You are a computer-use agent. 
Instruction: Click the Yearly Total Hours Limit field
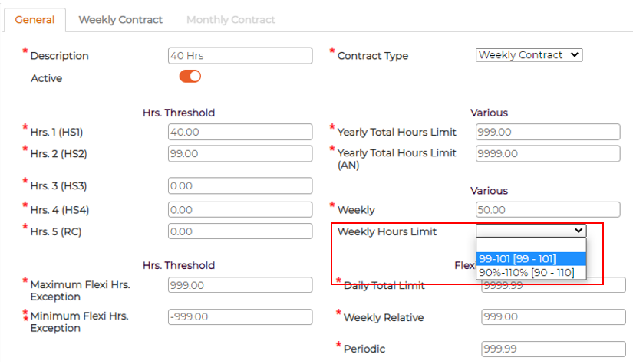(548, 132)
